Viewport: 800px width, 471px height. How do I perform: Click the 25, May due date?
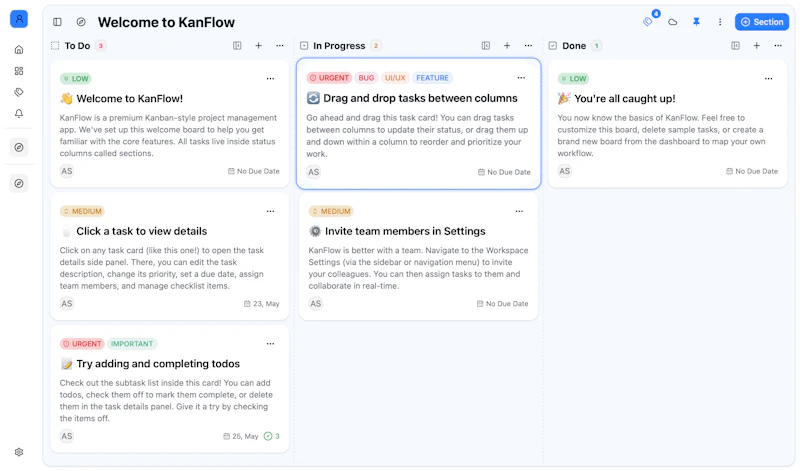click(x=241, y=436)
